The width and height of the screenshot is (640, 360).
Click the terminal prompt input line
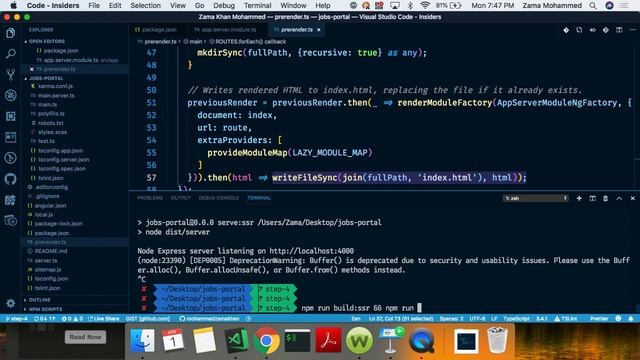click(x=361, y=308)
